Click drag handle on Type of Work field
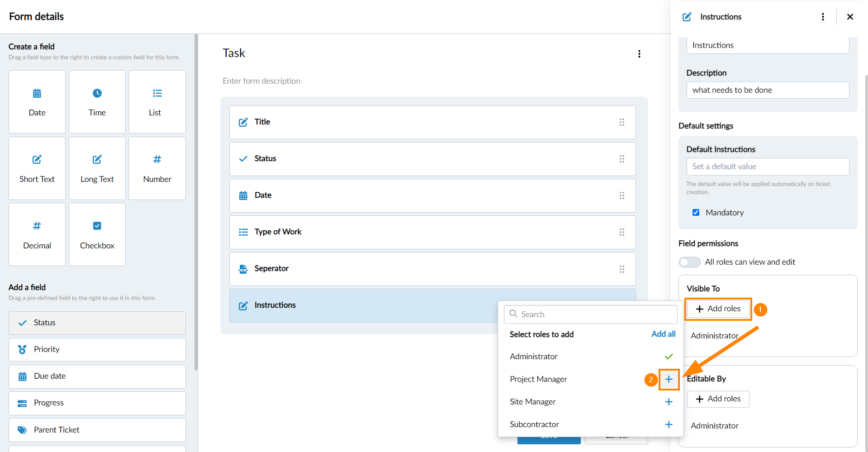 tap(622, 232)
